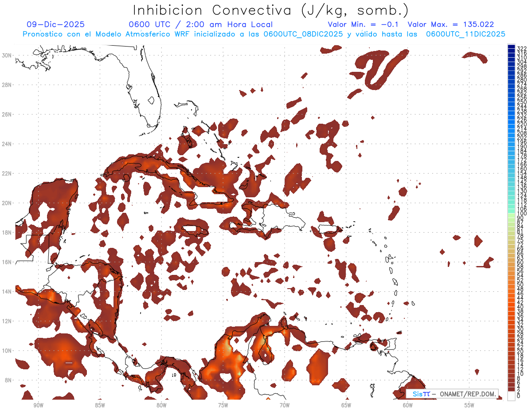Click the color scale label "322"

pyautogui.click(x=521, y=48)
